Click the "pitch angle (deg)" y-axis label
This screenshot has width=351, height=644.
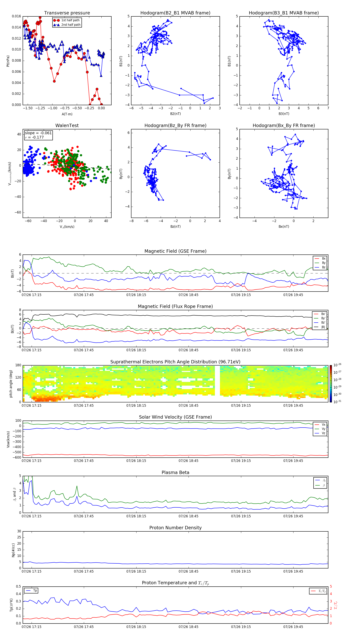tap(11, 384)
